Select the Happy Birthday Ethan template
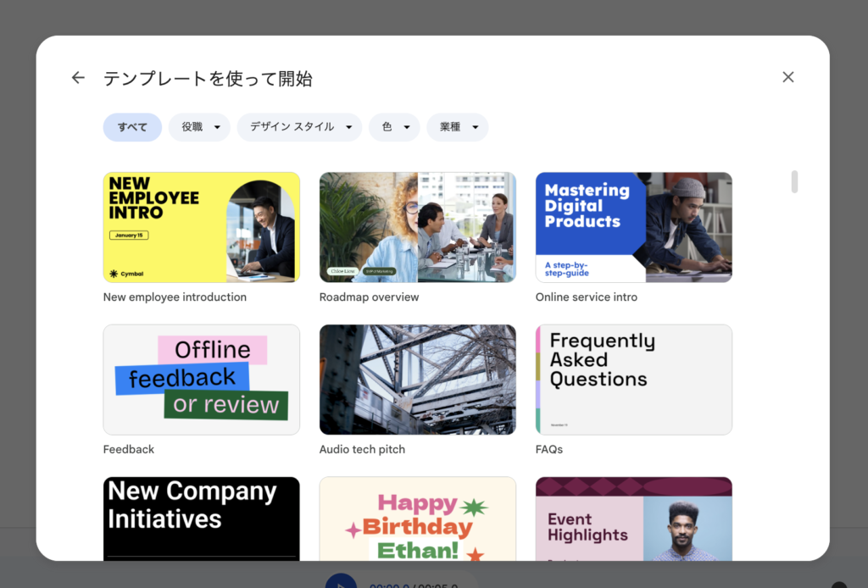 tap(417, 518)
